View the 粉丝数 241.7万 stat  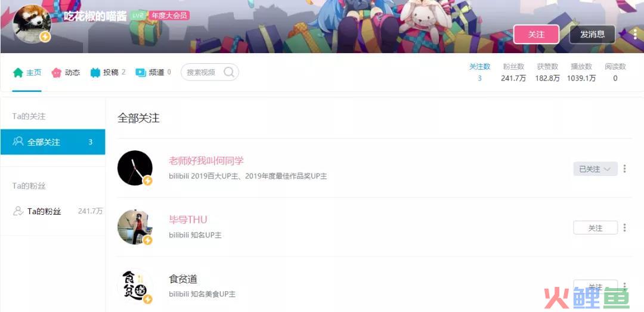[x=513, y=72]
